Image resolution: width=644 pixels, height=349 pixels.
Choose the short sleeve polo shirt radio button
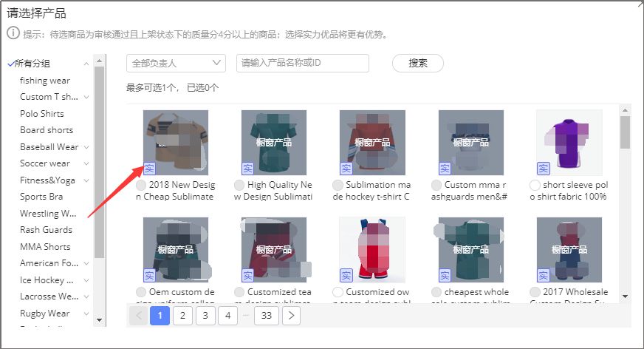pyautogui.click(x=535, y=185)
